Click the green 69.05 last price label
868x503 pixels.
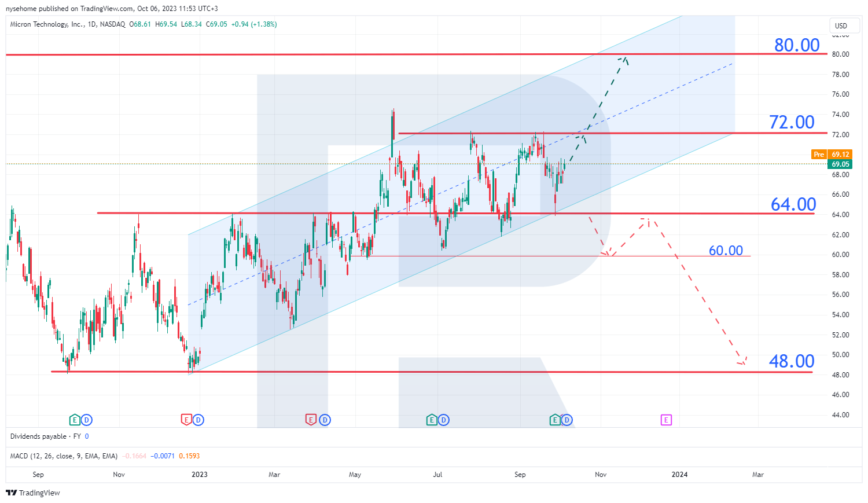(x=840, y=164)
